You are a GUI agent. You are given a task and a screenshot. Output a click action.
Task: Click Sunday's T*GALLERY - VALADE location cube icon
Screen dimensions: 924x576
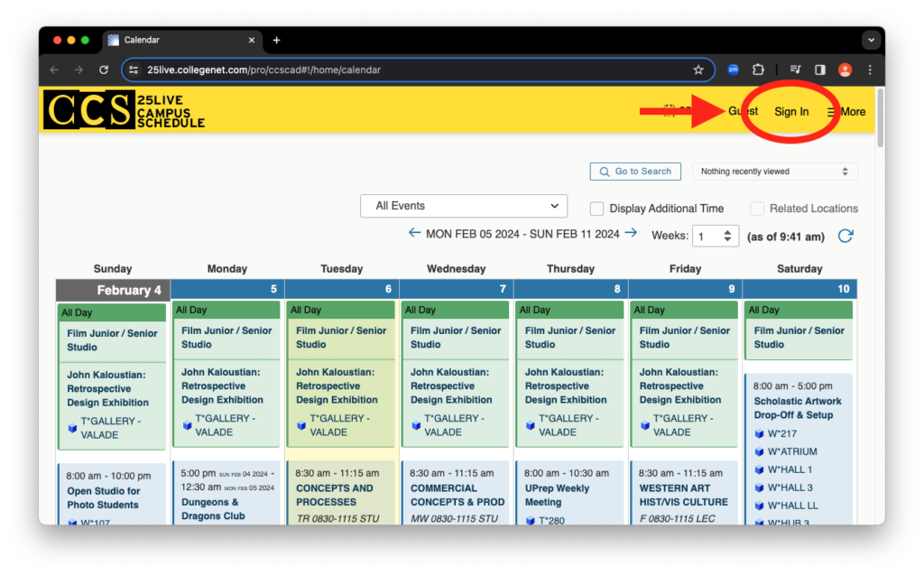pyautogui.click(x=72, y=428)
